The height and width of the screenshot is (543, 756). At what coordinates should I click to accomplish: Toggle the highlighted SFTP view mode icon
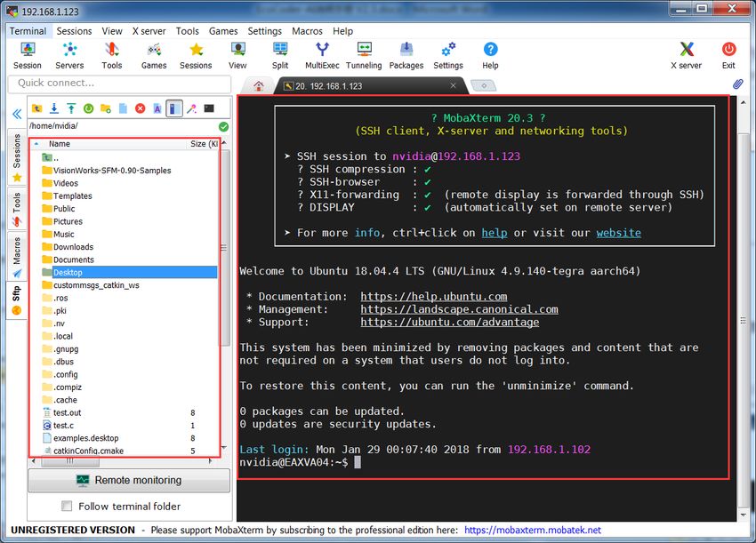click(x=174, y=108)
